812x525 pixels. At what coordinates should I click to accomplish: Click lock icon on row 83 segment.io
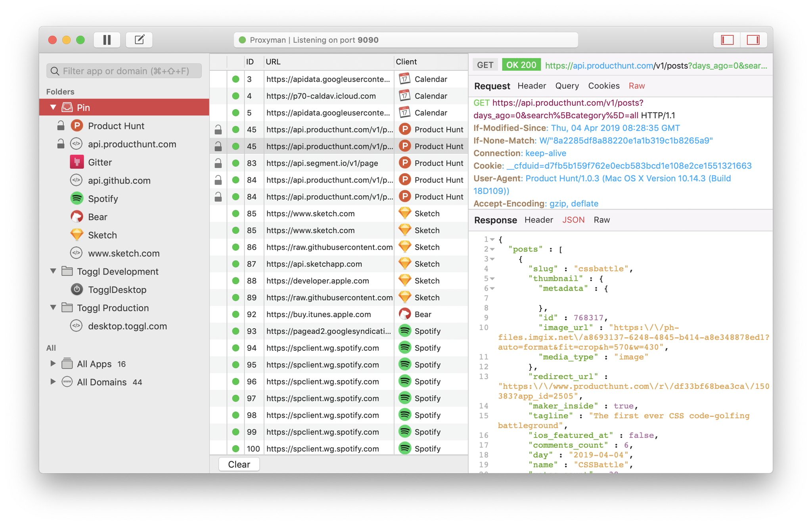point(218,163)
